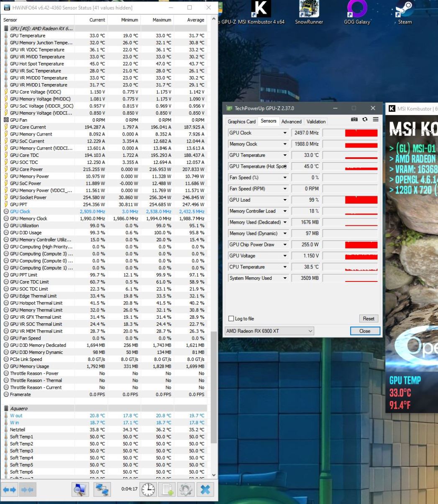Click the HWiNFO network computers icon
This screenshot has width=438, height=504.
point(102,489)
